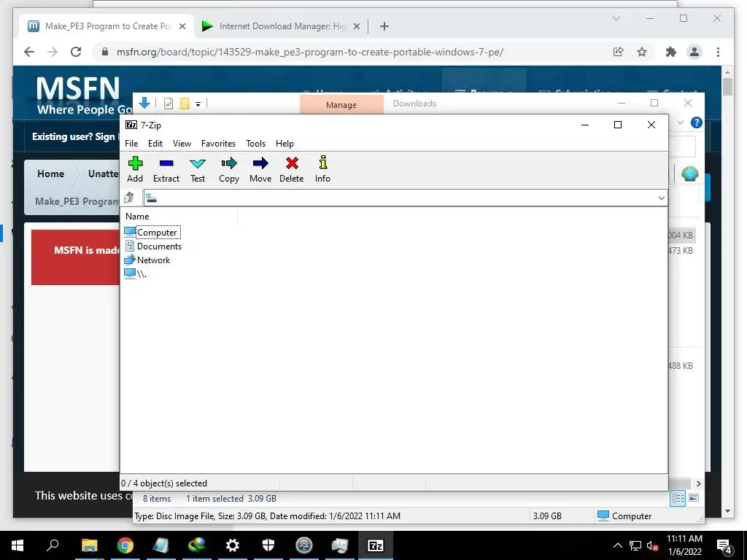This screenshot has height=560, width=747.
Task: Click the Chrome back arrow
Action: [x=29, y=52]
